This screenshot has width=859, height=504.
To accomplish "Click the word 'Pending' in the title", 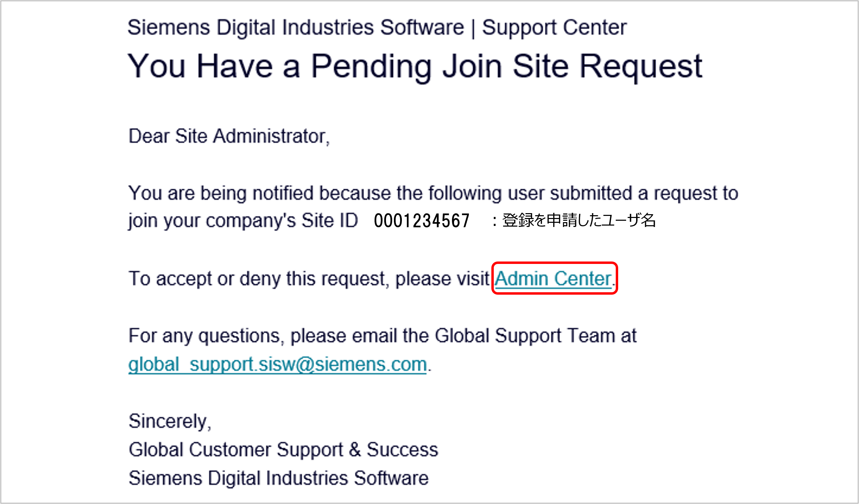I will (x=371, y=66).
